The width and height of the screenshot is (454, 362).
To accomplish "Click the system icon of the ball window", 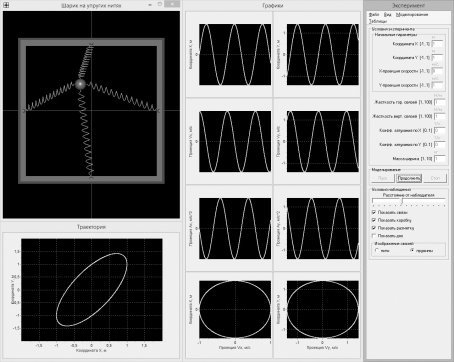I will point(6,5).
